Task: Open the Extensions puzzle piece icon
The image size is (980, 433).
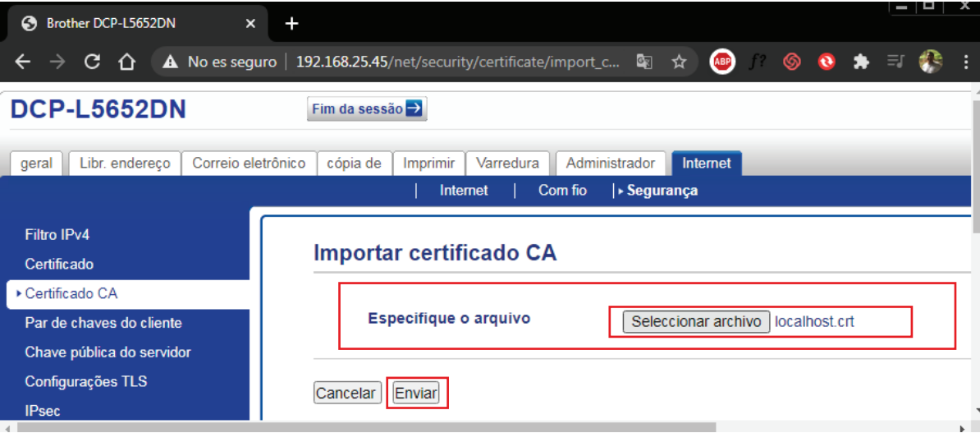Action: 861,62
